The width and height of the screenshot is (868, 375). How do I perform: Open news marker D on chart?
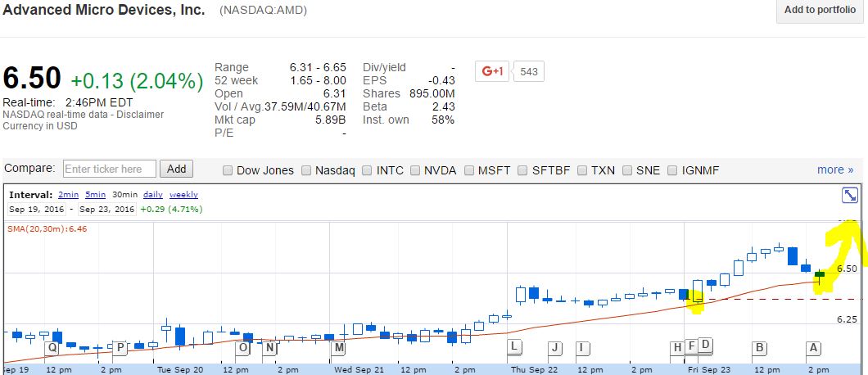click(706, 345)
